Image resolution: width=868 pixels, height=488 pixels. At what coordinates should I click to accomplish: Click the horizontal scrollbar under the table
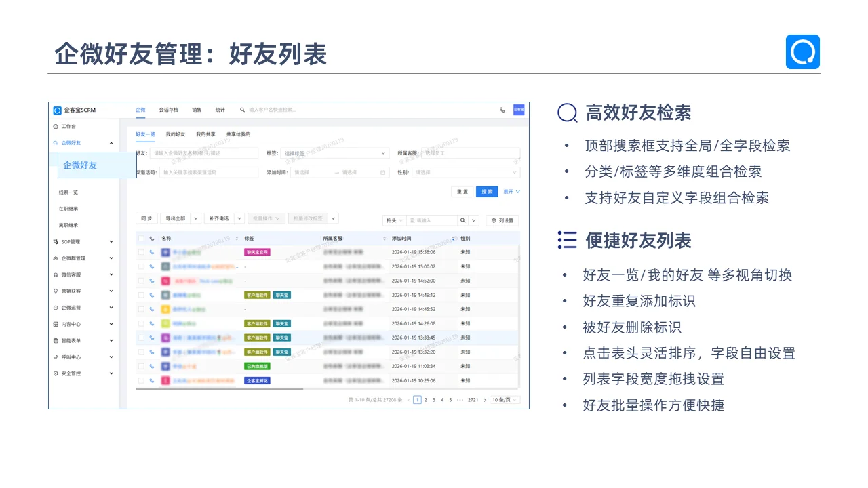coord(220,388)
